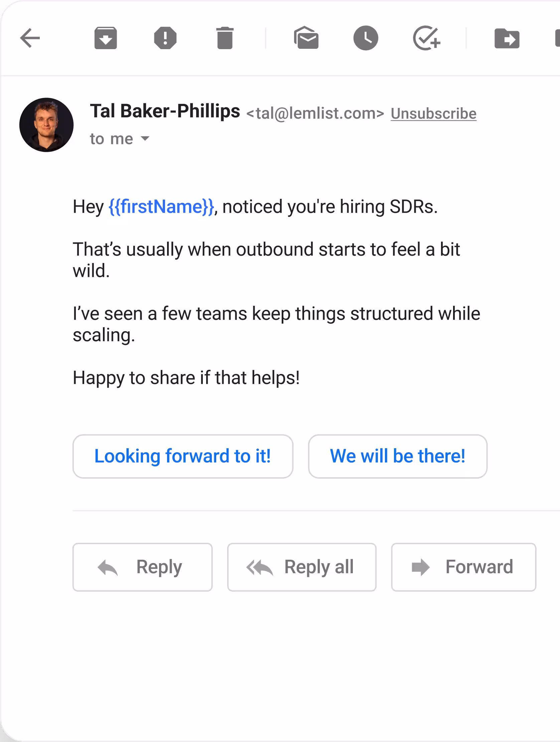The width and height of the screenshot is (560, 742).
Task: Add email to Tasks
Action: [426, 38]
